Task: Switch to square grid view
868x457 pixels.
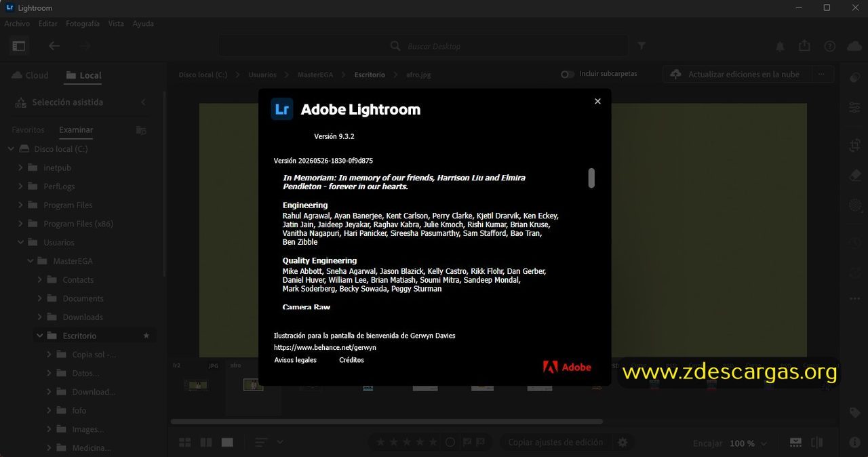Action: [x=206, y=443]
